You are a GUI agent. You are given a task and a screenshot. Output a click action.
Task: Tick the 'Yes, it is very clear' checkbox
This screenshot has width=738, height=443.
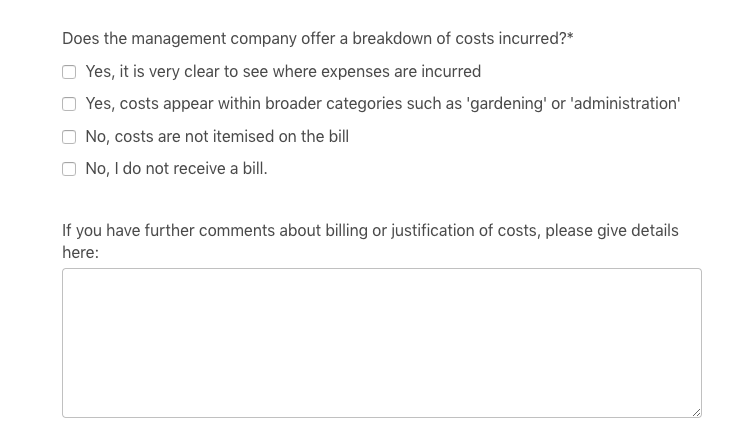point(69,72)
